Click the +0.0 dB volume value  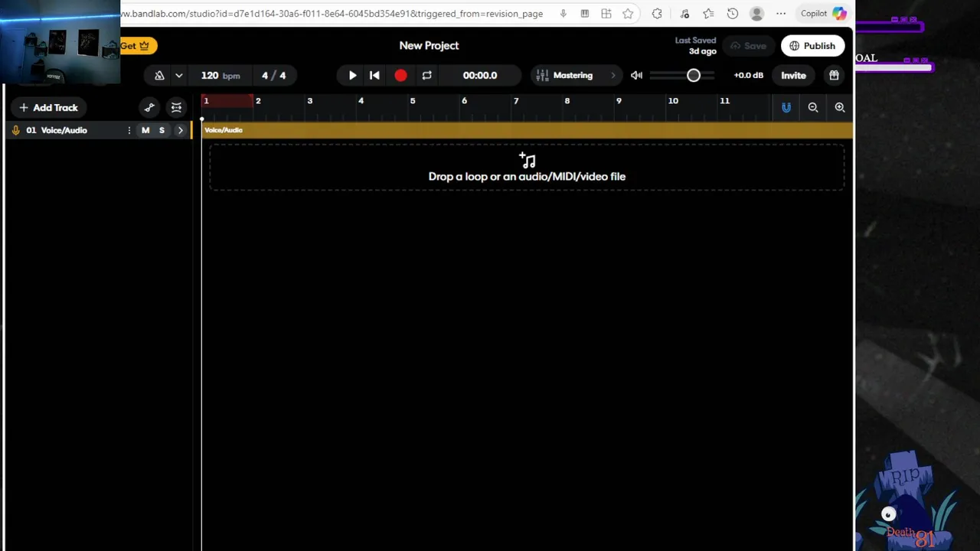click(748, 76)
